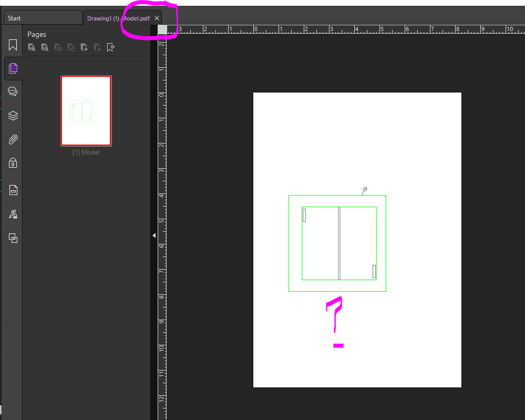Switch to the Pages panel icon

point(13,68)
